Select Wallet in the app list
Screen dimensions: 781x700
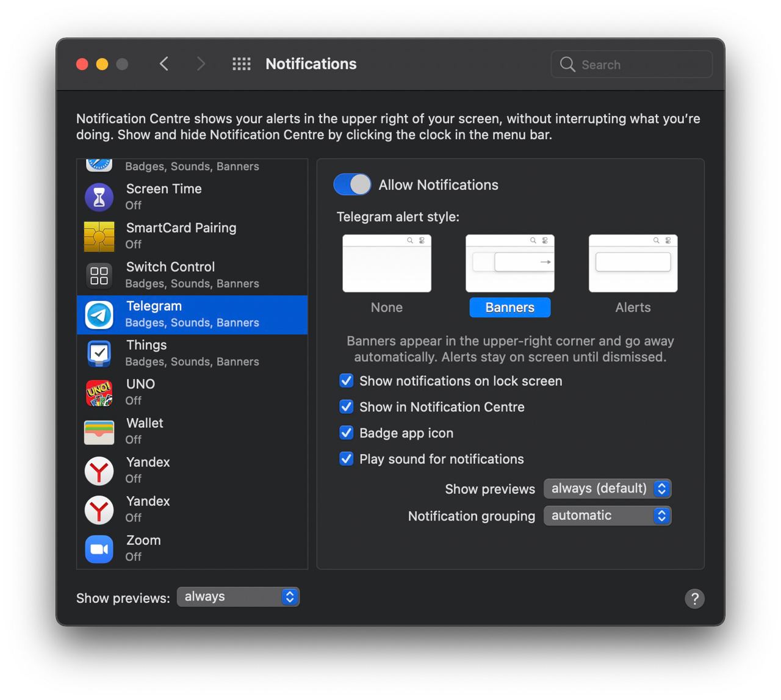pyautogui.click(x=192, y=431)
